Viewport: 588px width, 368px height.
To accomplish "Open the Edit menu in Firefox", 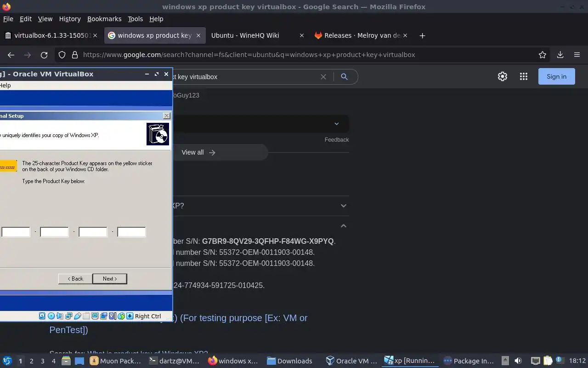I will point(26,19).
